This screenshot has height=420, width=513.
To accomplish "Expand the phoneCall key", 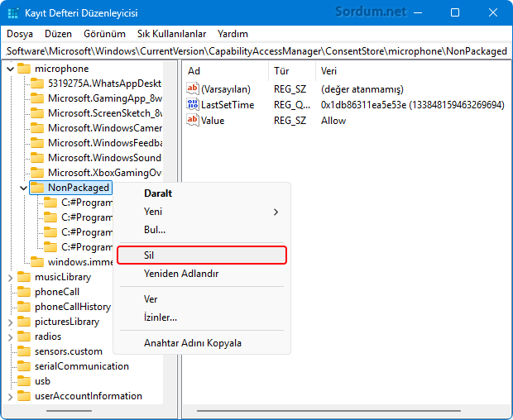I will click(10, 292).
